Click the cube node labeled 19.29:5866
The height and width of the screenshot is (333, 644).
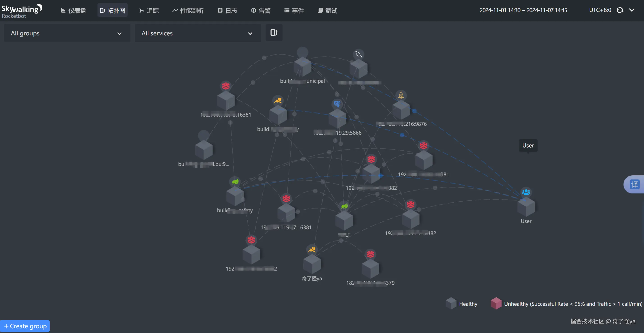click(x=337, y=119)
